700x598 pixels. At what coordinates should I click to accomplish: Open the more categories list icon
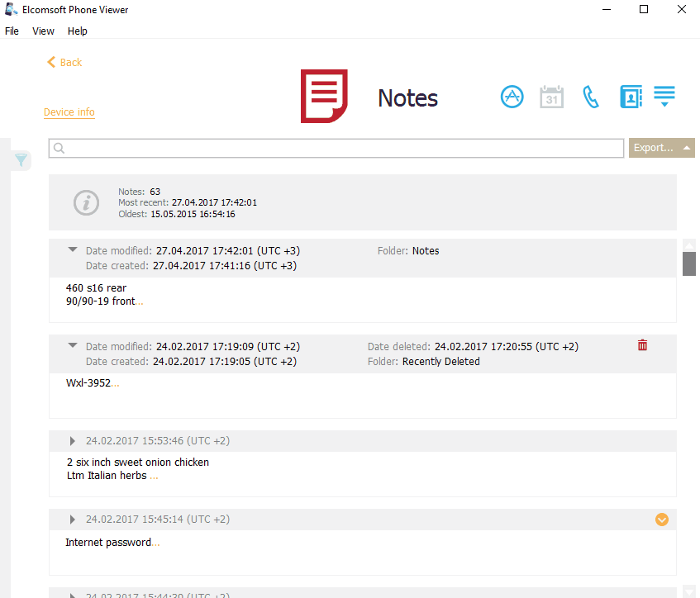pos(664,96)
